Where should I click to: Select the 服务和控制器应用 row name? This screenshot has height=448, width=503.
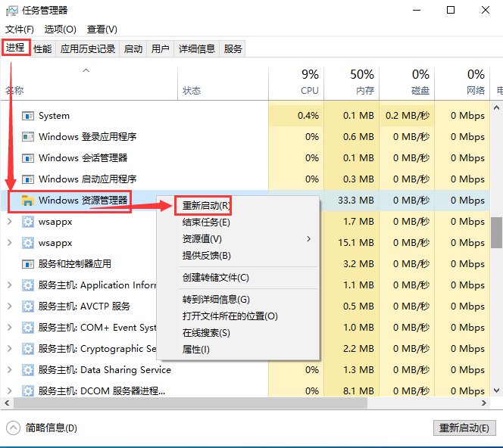point(75,264)
